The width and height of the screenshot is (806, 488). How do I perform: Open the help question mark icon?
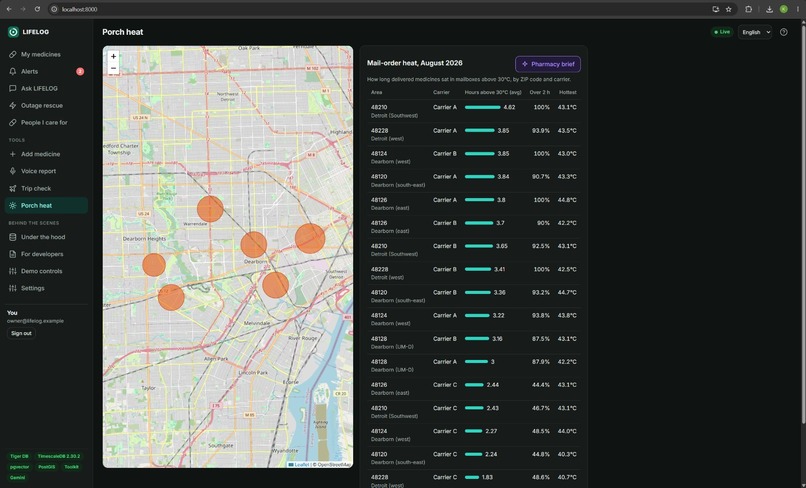click(x=783, y=32)
